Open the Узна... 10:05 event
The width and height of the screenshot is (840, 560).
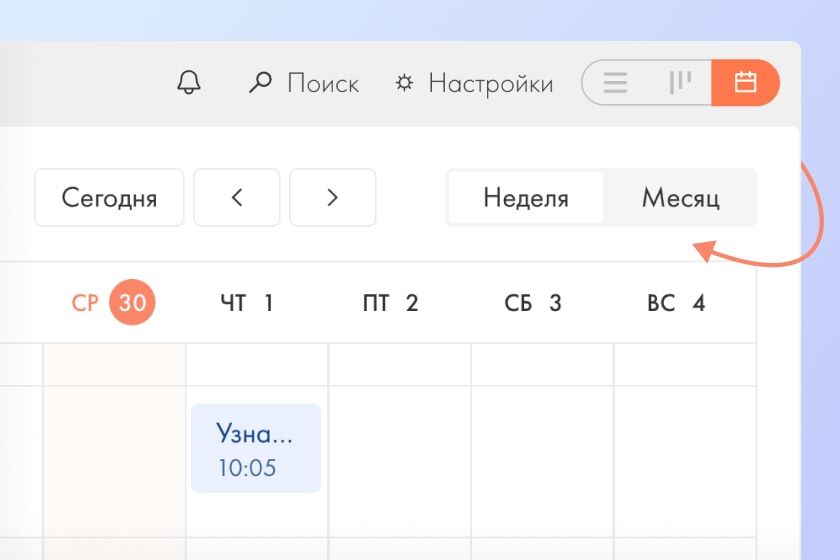(x=256, y=448)
